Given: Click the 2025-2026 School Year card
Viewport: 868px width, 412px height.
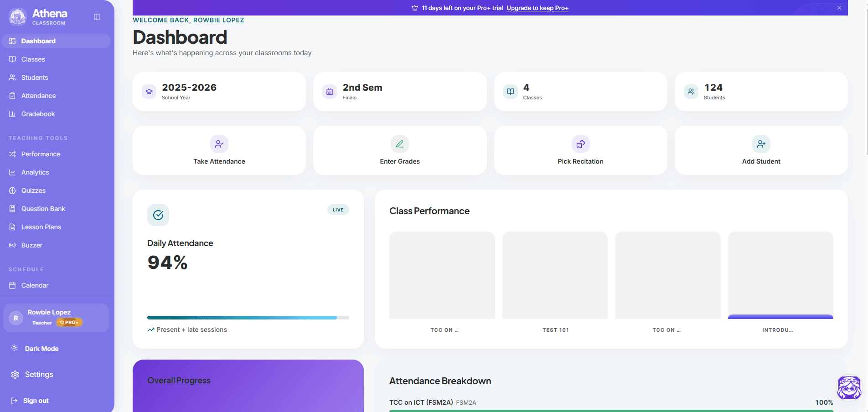Looking at the screenshot, I should [x=219, y=92].
